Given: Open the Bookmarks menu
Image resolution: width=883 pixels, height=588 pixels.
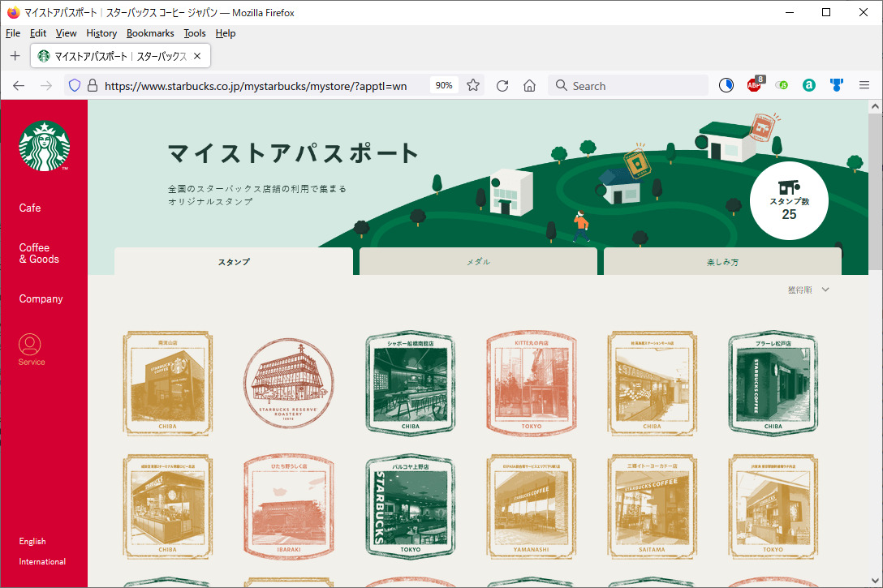Looking at the screenshot, I should (150, 33).
